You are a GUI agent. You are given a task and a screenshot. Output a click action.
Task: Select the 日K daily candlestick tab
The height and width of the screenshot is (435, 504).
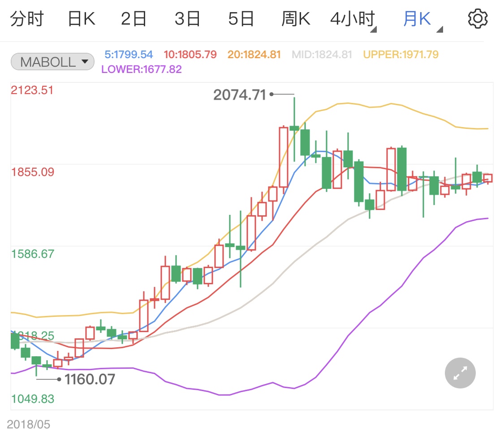pyautogui.click(x=81, y=19)
